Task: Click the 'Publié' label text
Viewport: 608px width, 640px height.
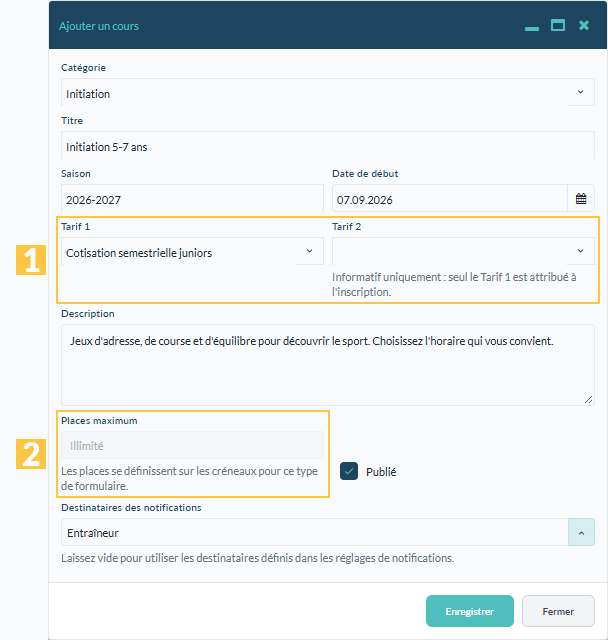Action: 381,472
